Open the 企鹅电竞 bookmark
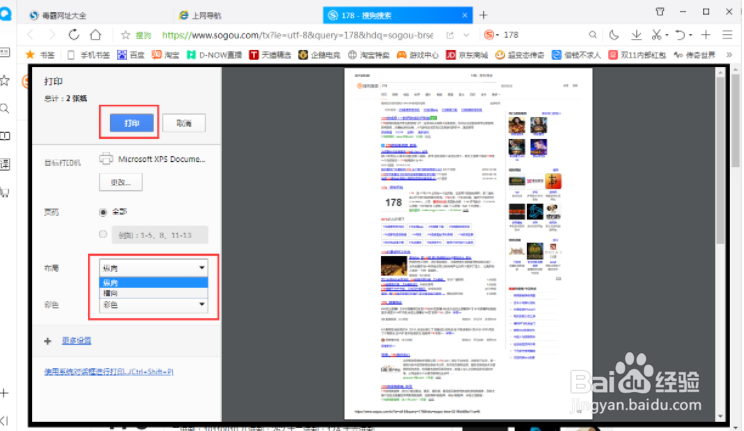The image size is (744, 431). click(319, 55)
